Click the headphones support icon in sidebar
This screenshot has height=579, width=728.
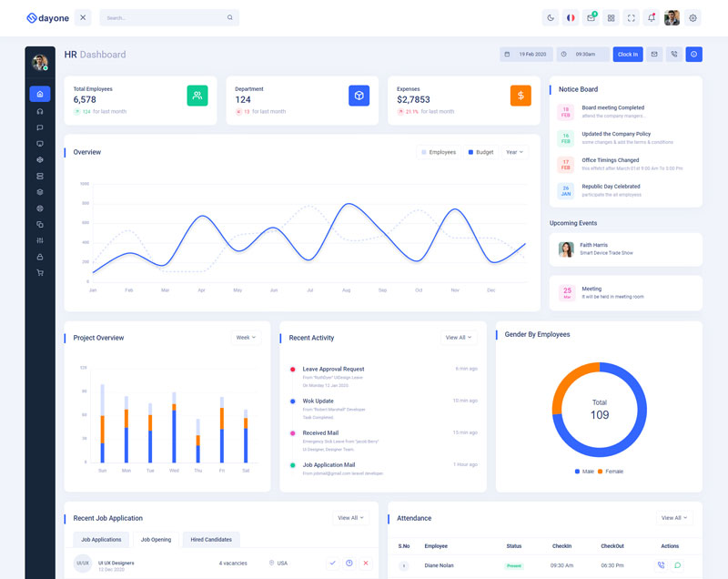pos(39,111)
